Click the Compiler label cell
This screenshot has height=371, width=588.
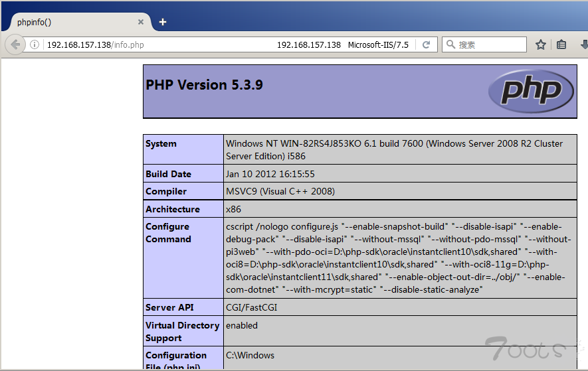coord(183,191)
